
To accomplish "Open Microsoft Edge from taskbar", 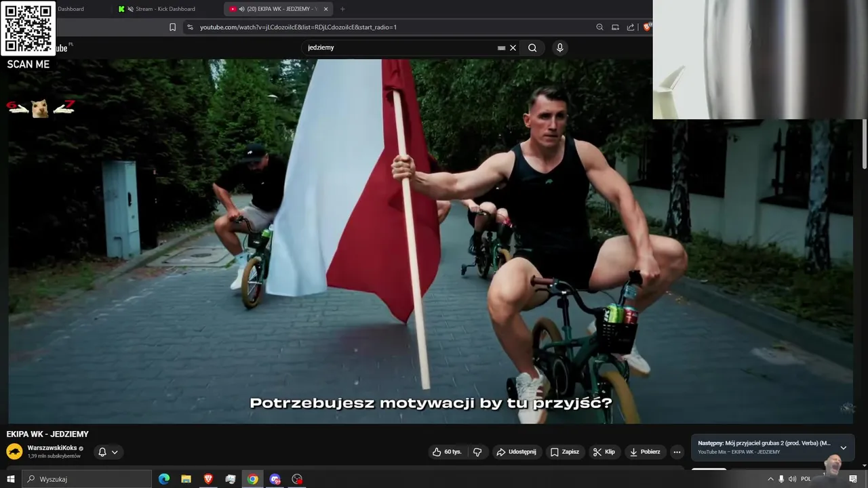I will [164, 479].
